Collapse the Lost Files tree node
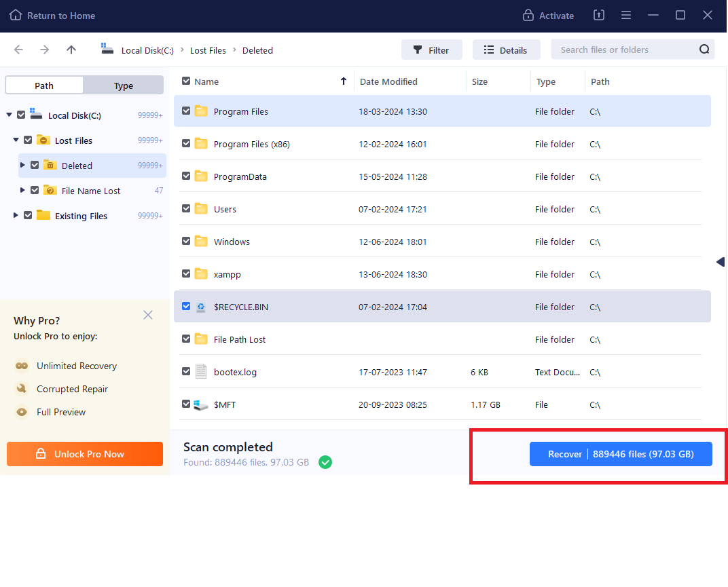The height and width of the screenshot is (587, 728). point(16,140)
